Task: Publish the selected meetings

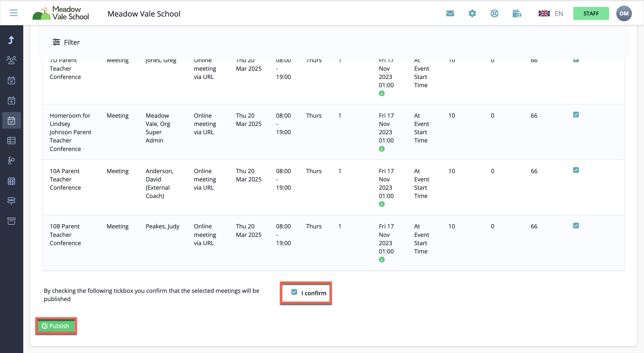Action: tap(56, 326)
